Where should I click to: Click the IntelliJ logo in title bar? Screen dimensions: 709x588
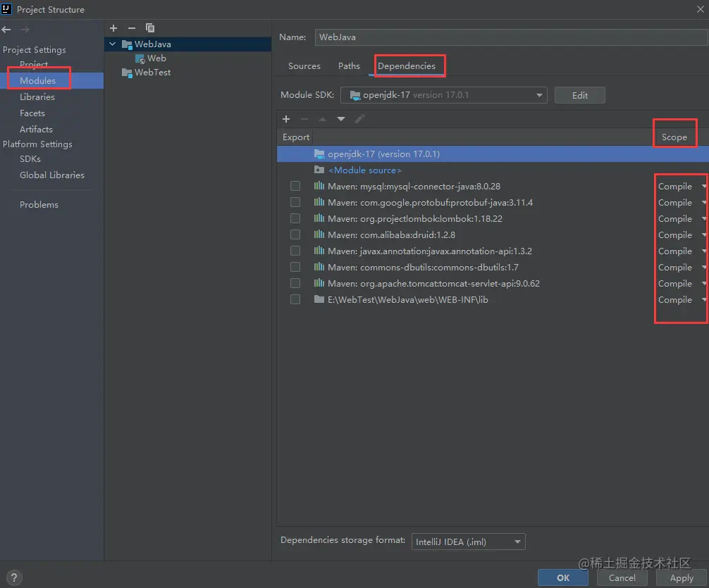[6, 8]
